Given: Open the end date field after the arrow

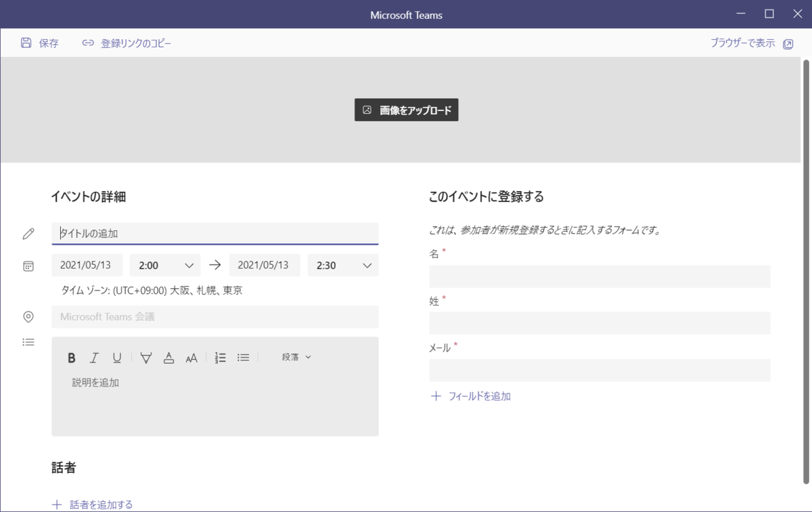Looking at the screenshot, I should 265,265.
